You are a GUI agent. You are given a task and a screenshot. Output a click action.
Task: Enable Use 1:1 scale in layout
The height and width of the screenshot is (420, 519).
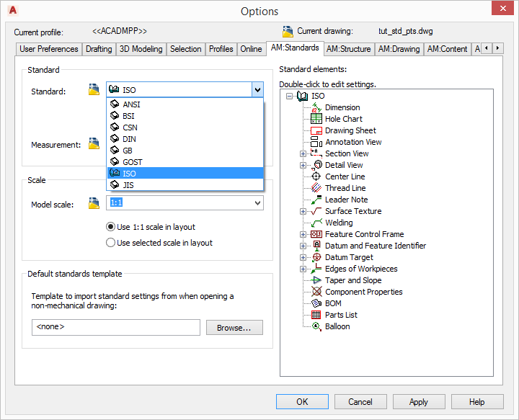click(111, 227)
